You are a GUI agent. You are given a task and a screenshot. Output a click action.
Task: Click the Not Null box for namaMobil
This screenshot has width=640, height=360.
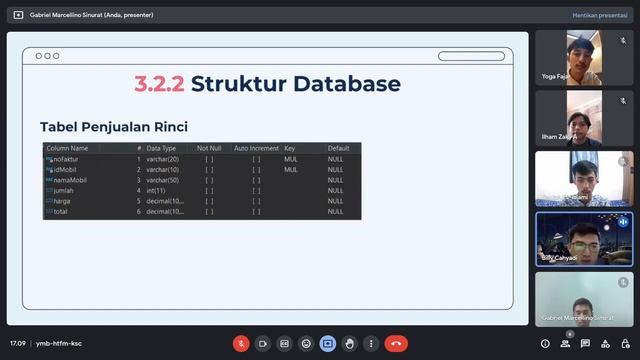209,180
